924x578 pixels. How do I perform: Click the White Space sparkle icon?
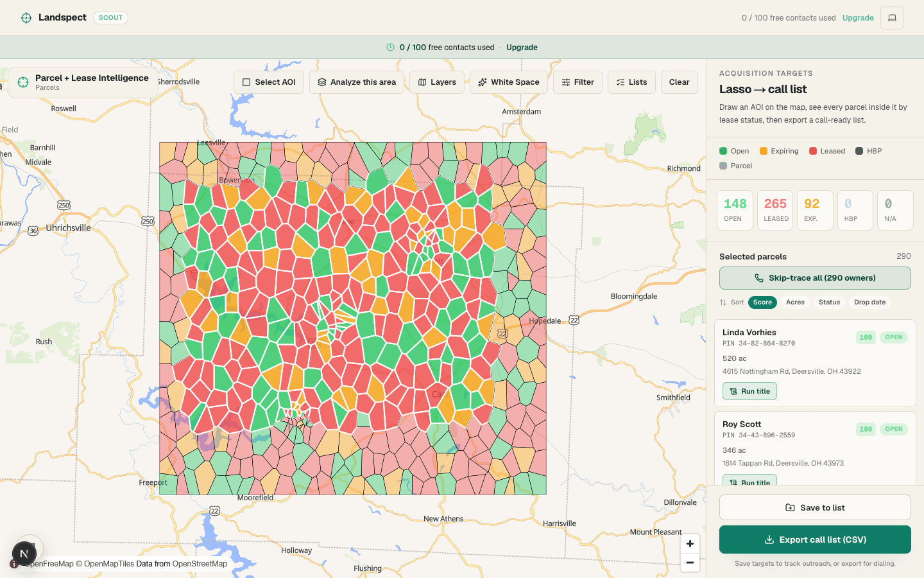tap(483, 82)
